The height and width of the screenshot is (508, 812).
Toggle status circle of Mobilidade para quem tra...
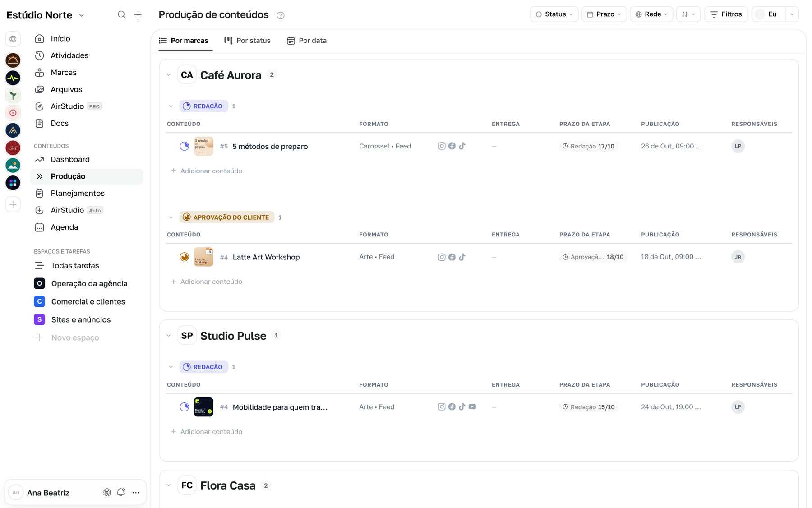(x=184, y=407)
